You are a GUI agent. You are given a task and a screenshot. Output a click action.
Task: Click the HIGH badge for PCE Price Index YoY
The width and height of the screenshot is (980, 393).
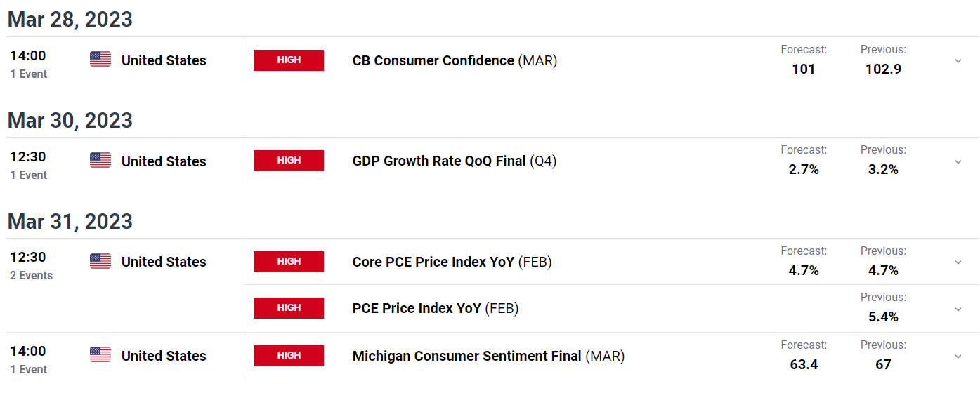click(289, 308)
